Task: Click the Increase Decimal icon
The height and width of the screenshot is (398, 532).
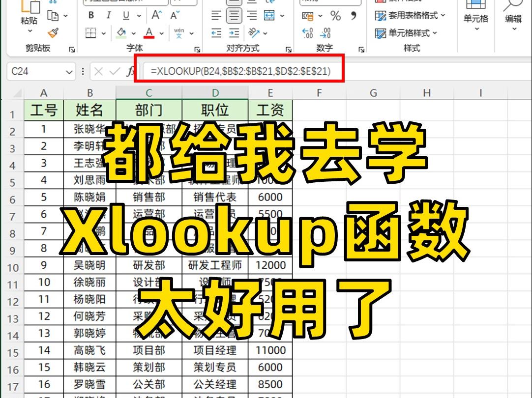Action: point(307,33)
